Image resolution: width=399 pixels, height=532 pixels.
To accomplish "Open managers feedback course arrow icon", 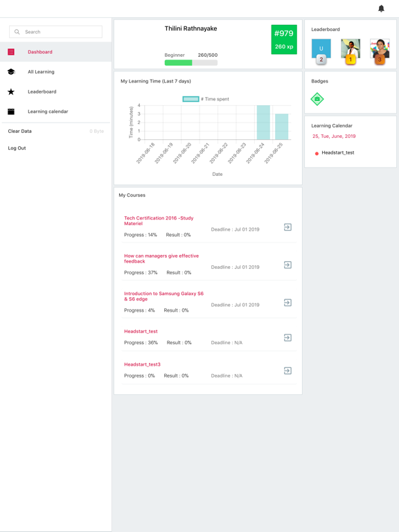I will tap(287, 265).
